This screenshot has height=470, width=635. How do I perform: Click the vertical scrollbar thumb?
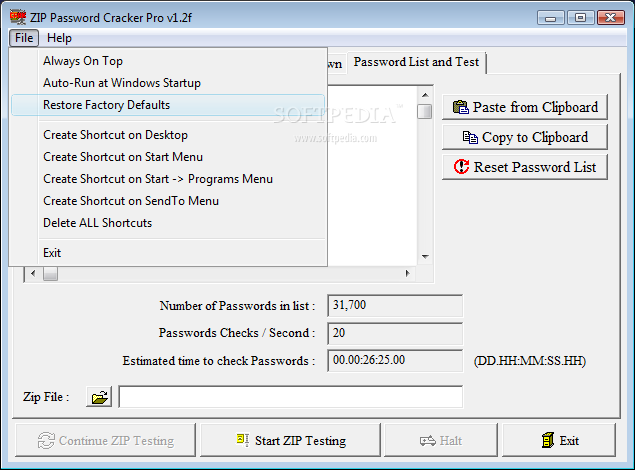pos(425,111)
